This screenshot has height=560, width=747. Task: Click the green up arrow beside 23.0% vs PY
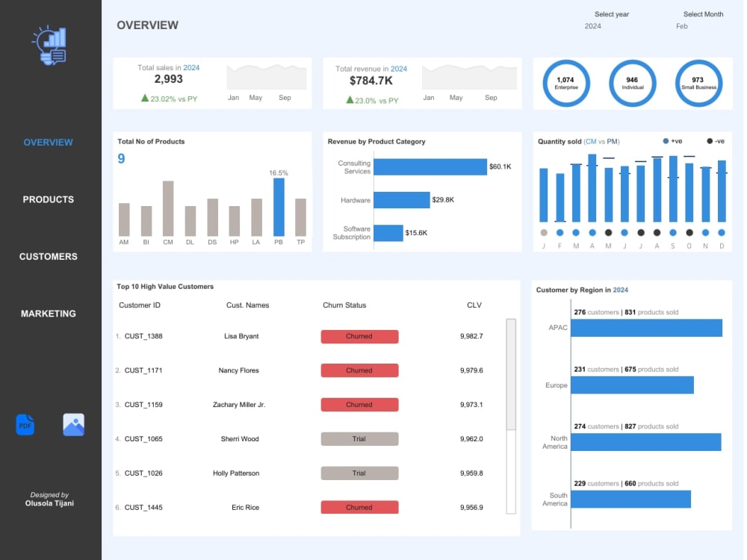tap(350, 100)
